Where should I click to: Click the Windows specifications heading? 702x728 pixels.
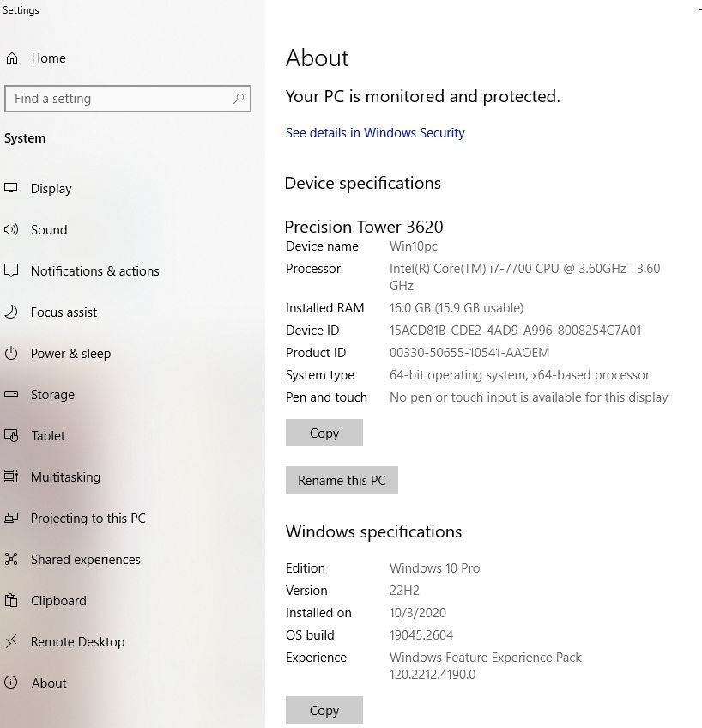(x=373, y=532)
